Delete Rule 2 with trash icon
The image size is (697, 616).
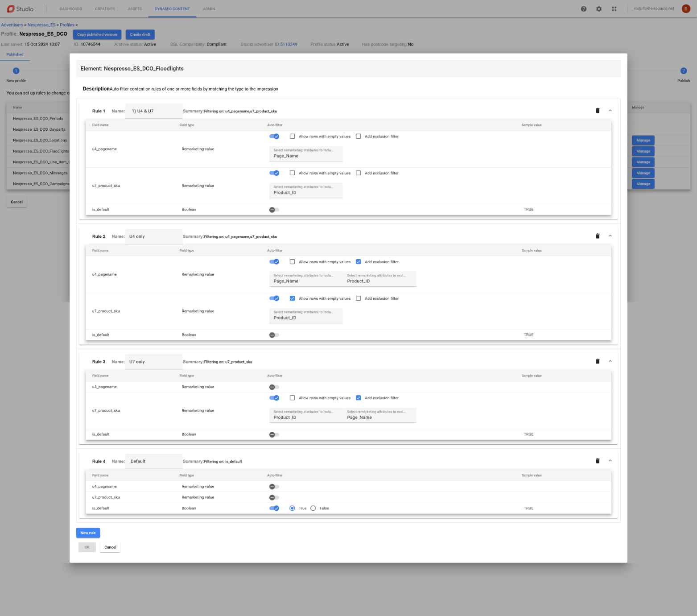[598, 236]
